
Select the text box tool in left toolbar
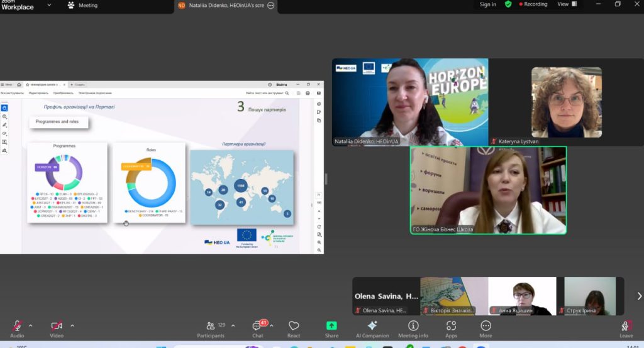4,142
